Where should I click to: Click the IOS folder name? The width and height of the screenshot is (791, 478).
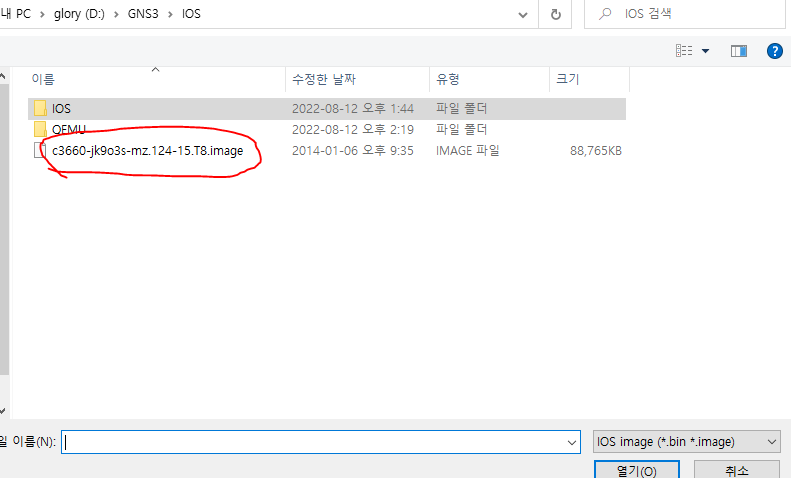click(61, 108)
